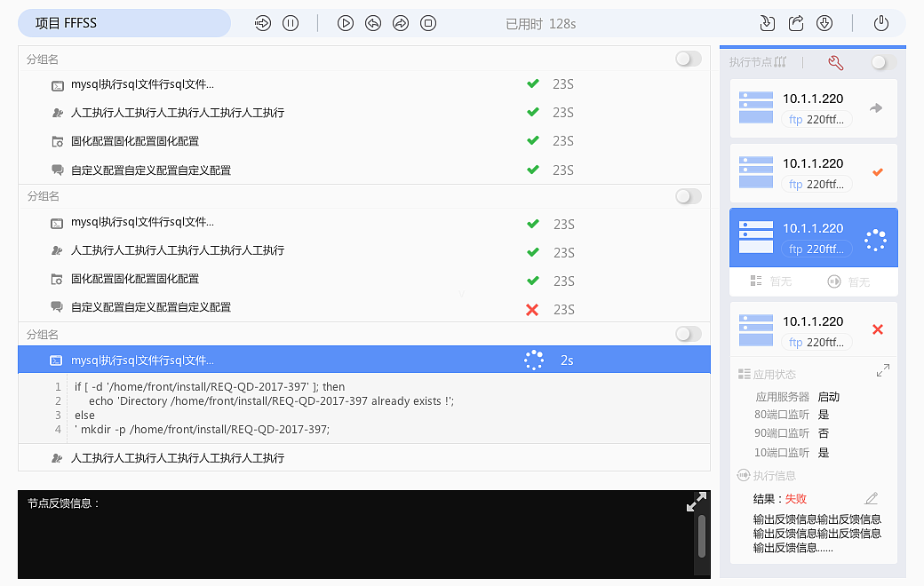The image size is (924, 586).
Task: Click the 输出反馈信息 output text block
Action: coord(816,533)
